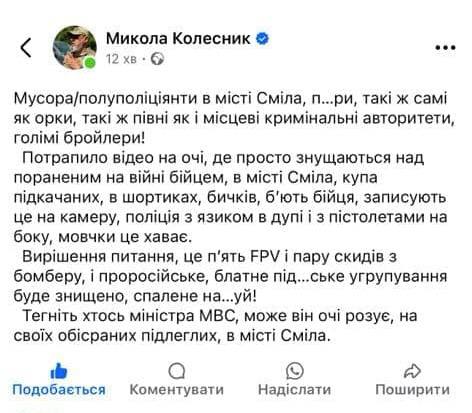Go back using the left chevron arrow
Image resolution: width=472 pixels, height=413 pixels.
pos(26,47)
